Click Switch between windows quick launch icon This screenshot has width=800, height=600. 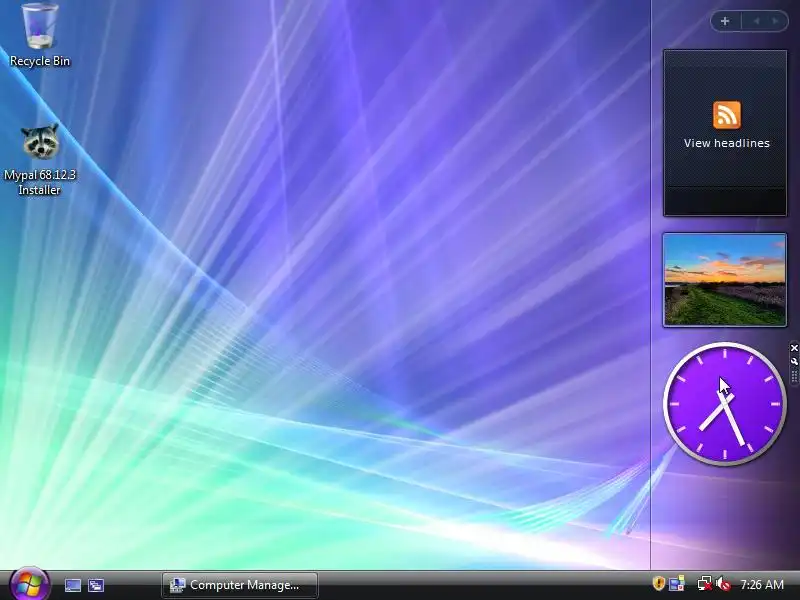click(96, 585)
